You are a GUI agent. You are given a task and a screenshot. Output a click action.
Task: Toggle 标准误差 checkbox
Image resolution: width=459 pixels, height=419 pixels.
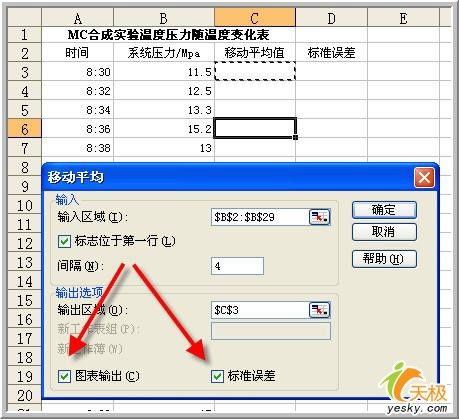[217, 376]
